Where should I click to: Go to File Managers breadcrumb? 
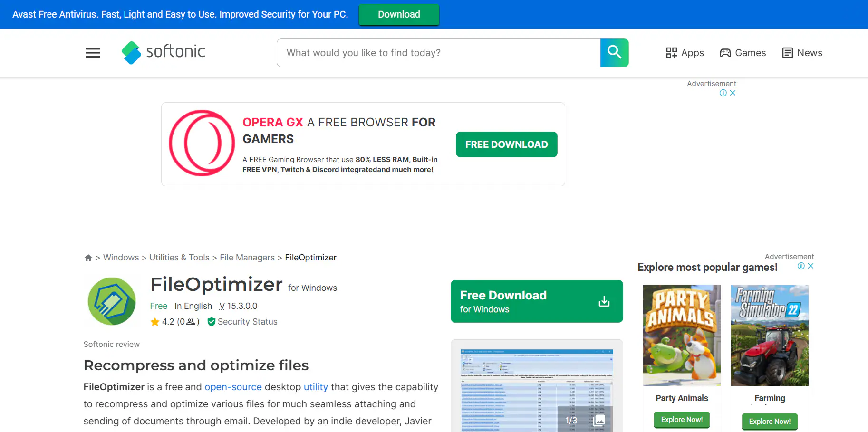pyautogui.click(x=247, y=258)
